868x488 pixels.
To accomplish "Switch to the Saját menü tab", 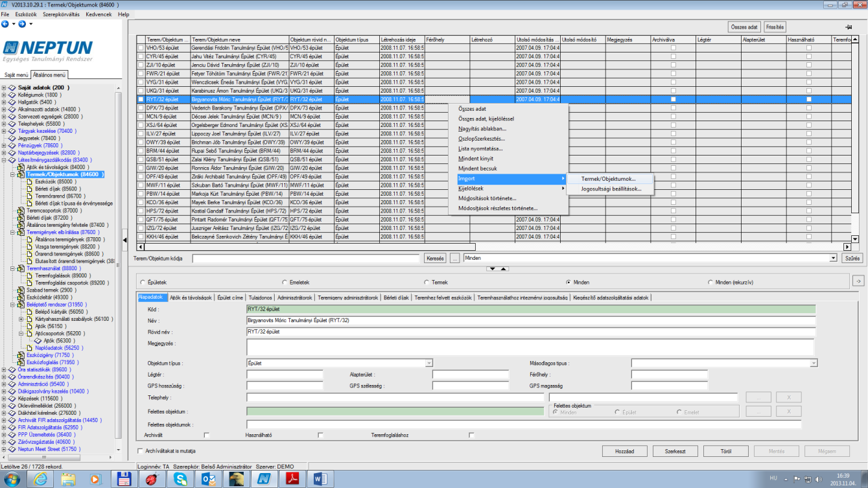I will click(16, 75).
